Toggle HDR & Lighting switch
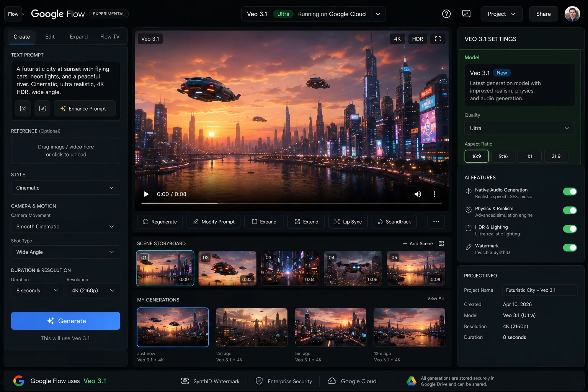The width and height of the screenshot is (588, 392). (x=570, y=229)
